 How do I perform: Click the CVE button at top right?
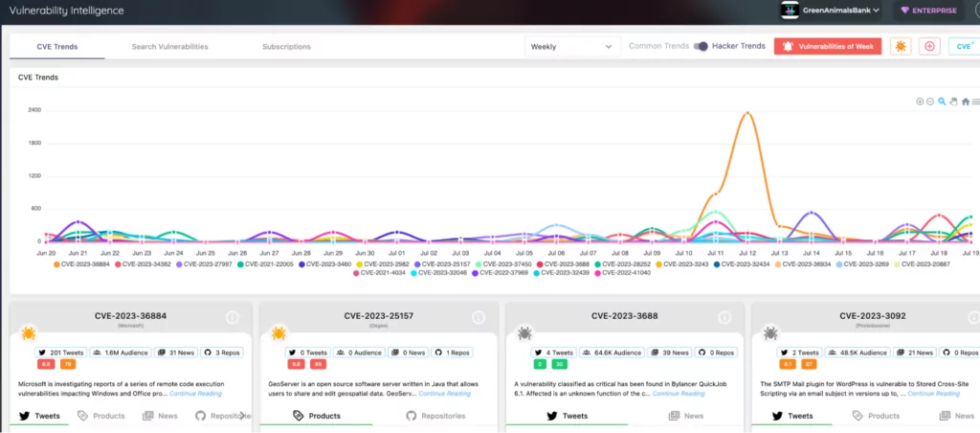pyautogui.click(x=964, y=46)
